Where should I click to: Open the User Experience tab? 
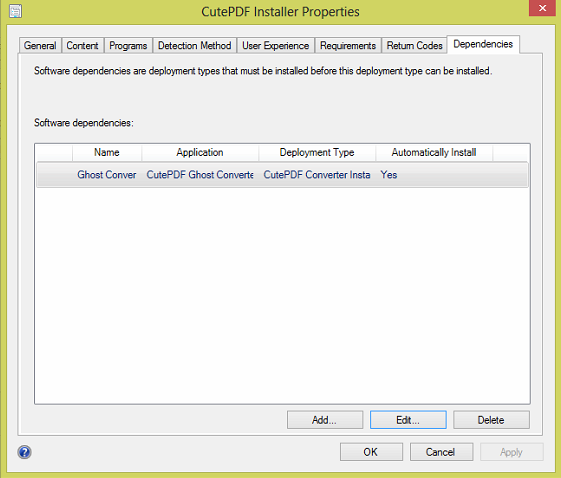tap(275, 45)
